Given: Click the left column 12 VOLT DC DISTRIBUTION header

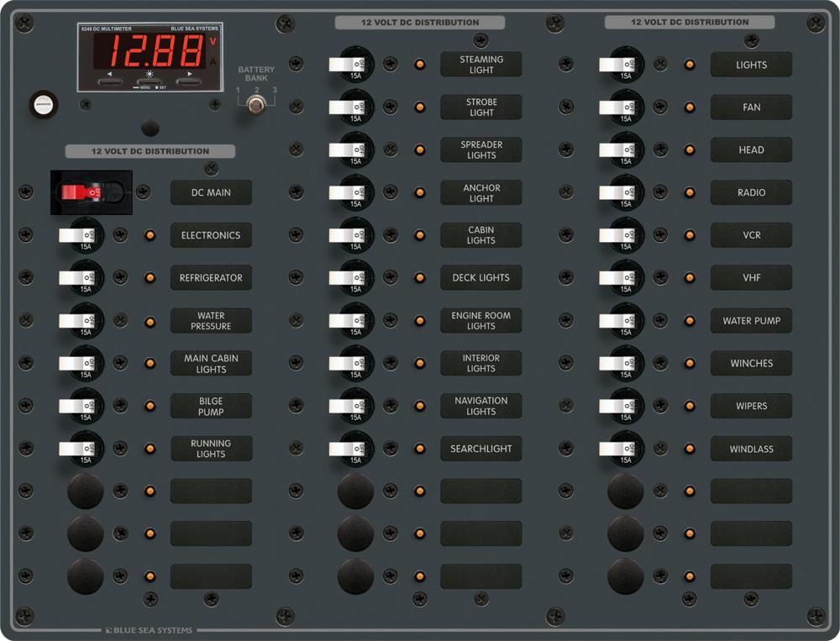Looking at the screenshot, I should (151, 151).
